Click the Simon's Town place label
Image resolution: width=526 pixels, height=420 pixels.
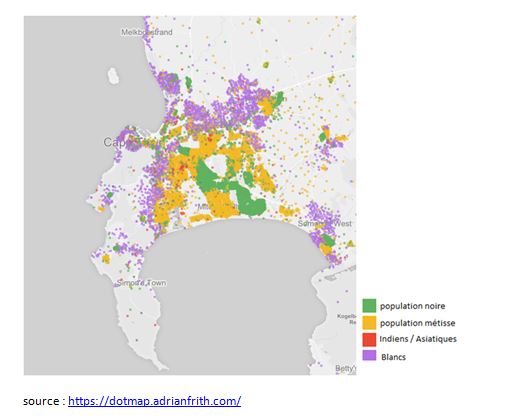[141, 283]
